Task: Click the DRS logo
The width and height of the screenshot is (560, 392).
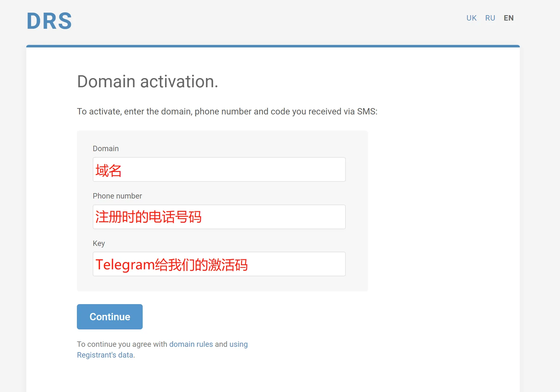Action: click(49, 21)
